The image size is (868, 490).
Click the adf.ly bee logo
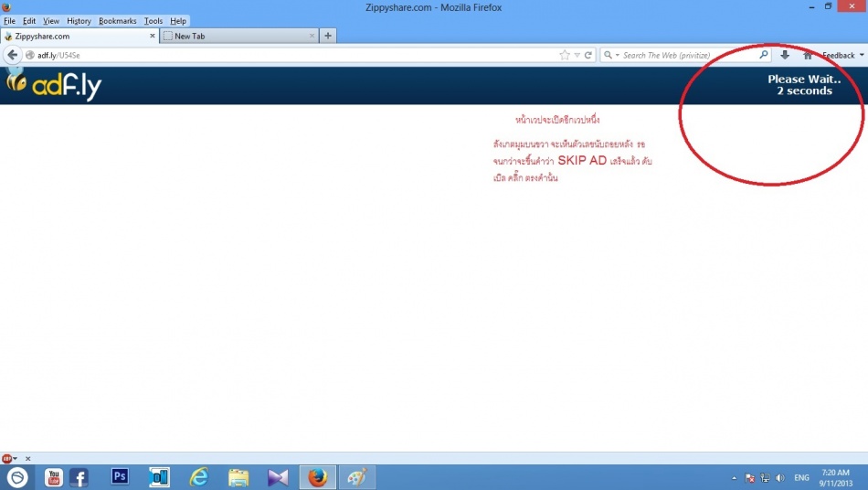point(53,85)
